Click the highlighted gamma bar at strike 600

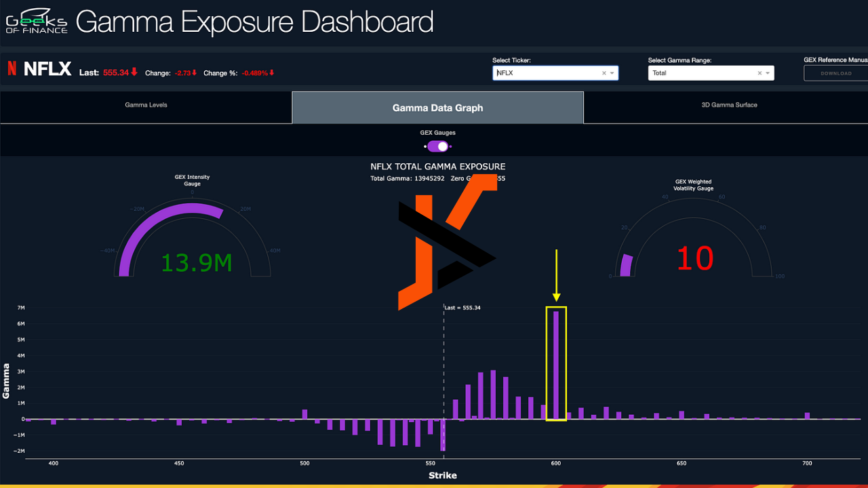point(556,365)
